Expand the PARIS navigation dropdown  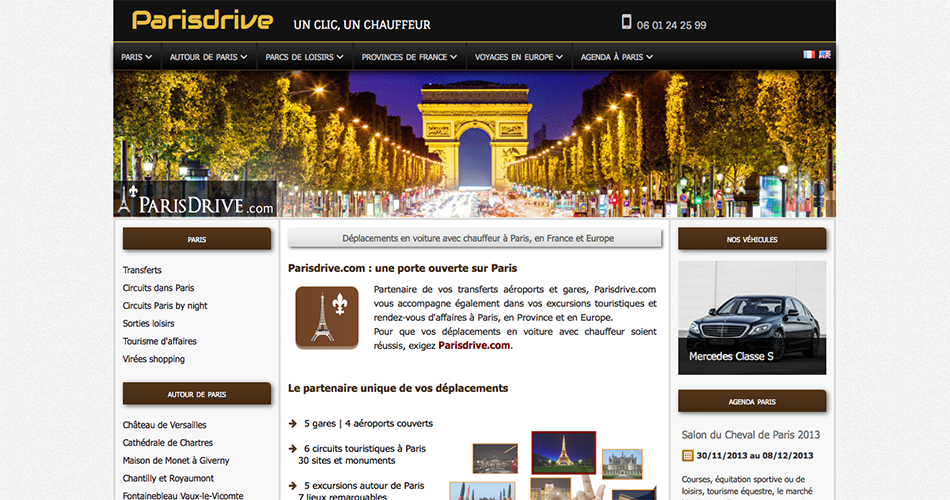click(136, 57)
